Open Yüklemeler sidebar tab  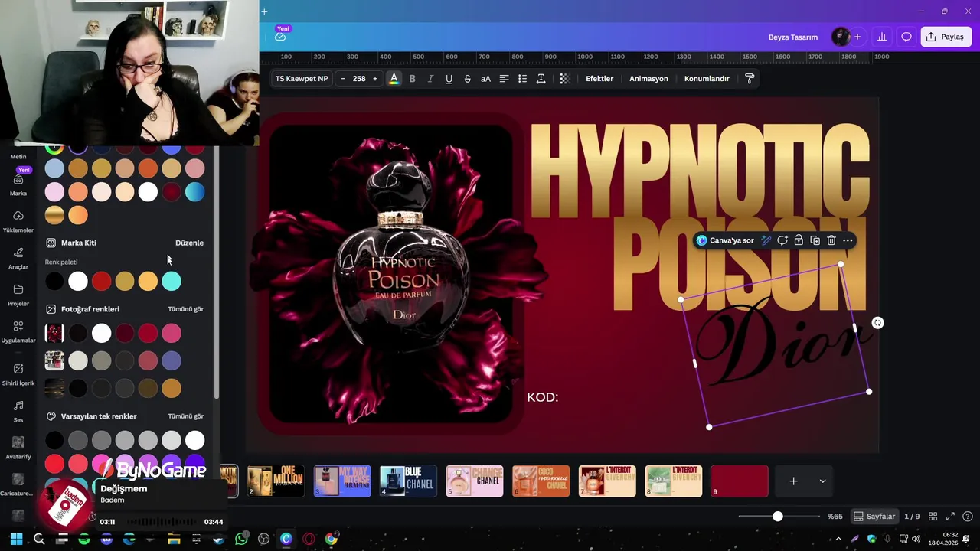tap(18, 221)
